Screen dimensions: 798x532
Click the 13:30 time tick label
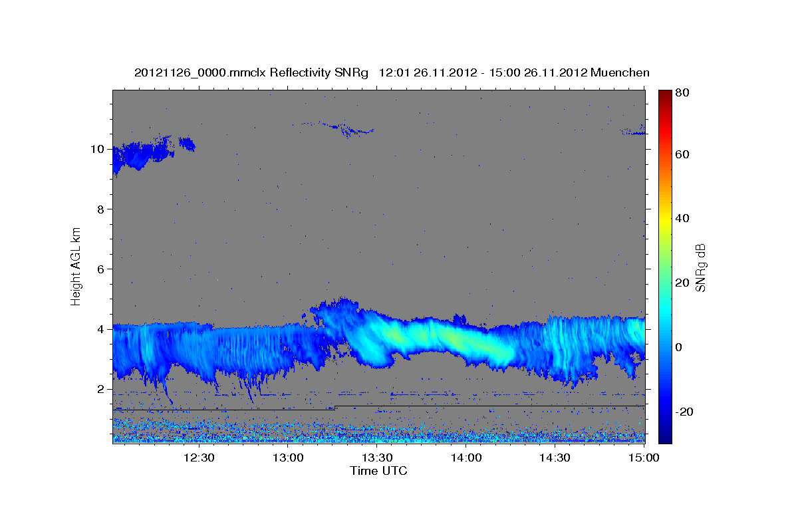[x=377, y=458]
